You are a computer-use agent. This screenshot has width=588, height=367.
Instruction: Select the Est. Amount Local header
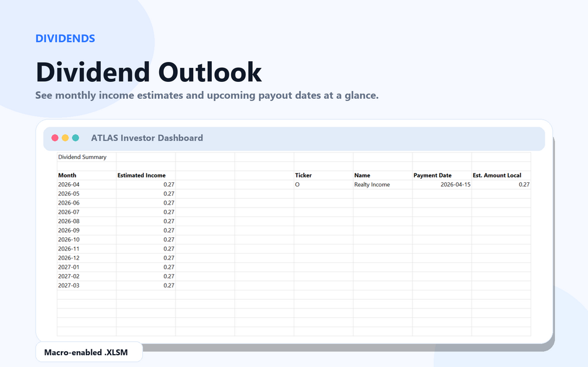pos(501,175)
